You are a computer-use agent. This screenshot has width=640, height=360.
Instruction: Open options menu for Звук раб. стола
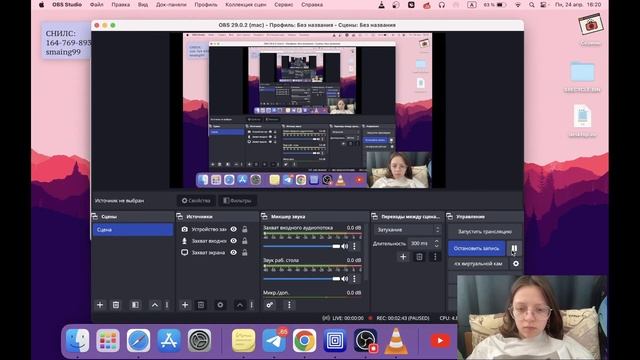click(354, 279)
